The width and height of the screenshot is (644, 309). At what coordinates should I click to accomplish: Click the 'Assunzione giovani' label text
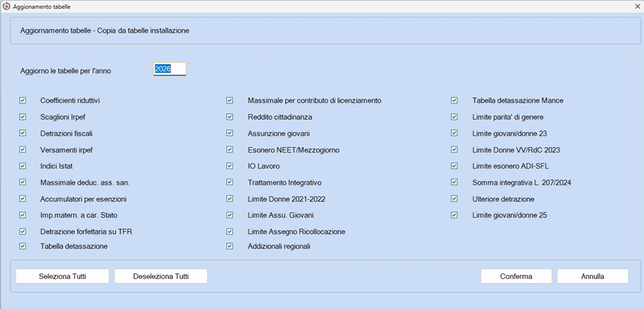279,134
